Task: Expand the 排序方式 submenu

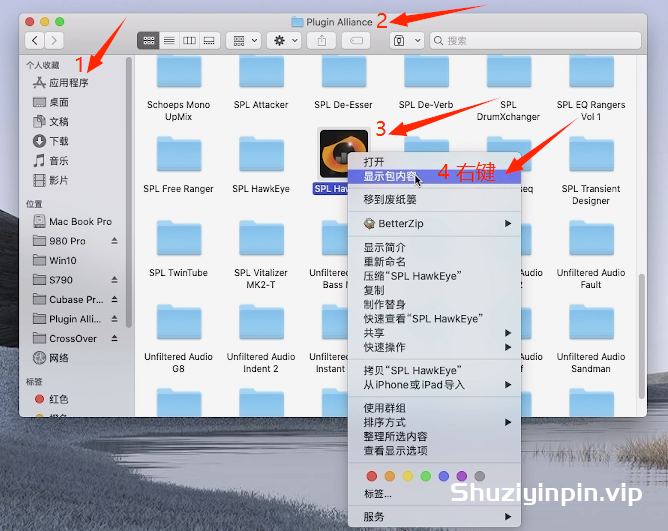Action: click(435, 422)
